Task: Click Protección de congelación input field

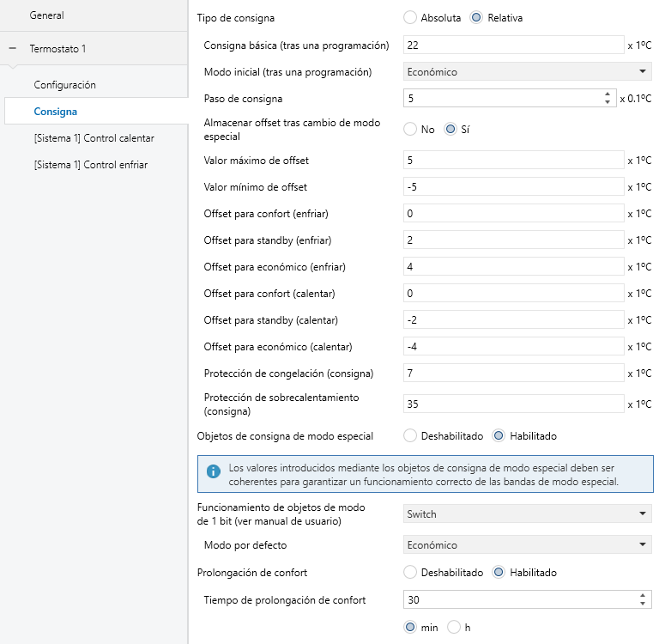Action: coord(514,374)
